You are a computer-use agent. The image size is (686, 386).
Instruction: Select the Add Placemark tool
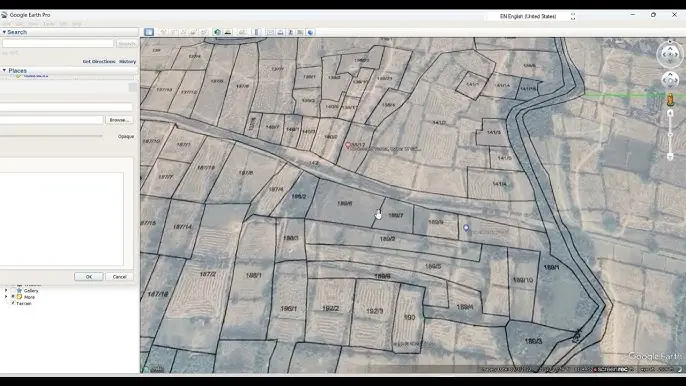(163, 32)
